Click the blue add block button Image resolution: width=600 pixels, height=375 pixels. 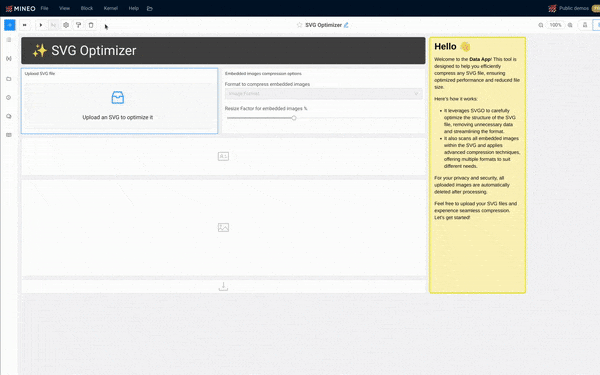click(10, 25)
